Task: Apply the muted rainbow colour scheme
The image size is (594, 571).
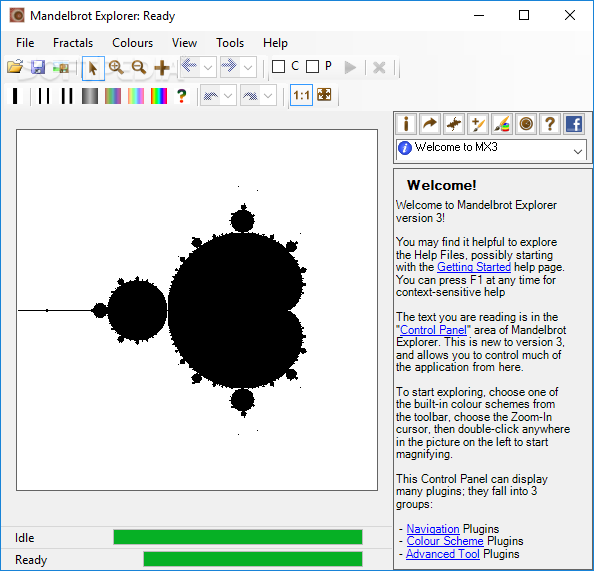Action: pos(113,96)
